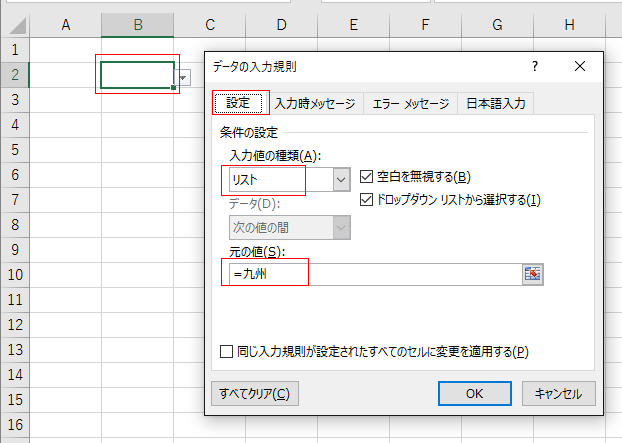
Task: Select column A header
Action: point(65,24)
